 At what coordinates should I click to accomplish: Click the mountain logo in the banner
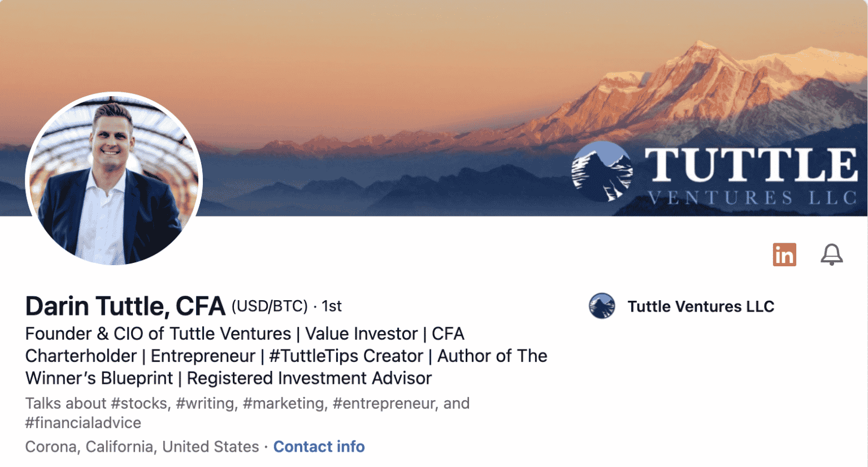click(x=602, y=172)
